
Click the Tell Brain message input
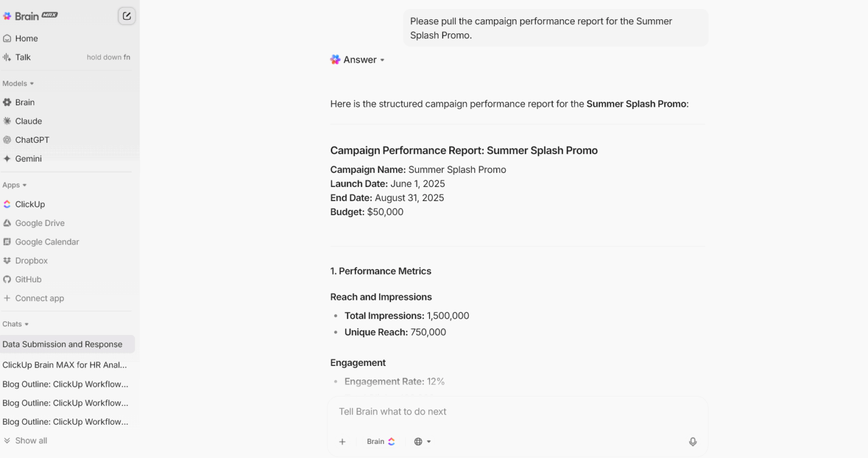click(x=509, y=412)
